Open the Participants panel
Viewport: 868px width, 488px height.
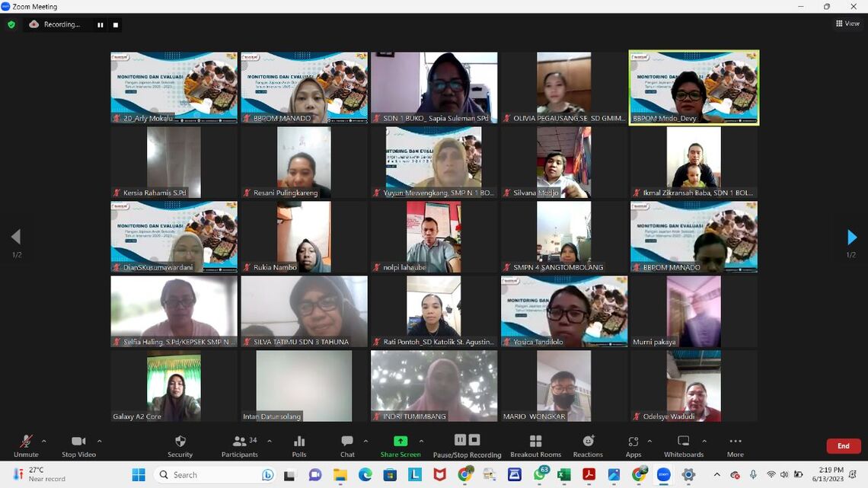tap(240, 445)
